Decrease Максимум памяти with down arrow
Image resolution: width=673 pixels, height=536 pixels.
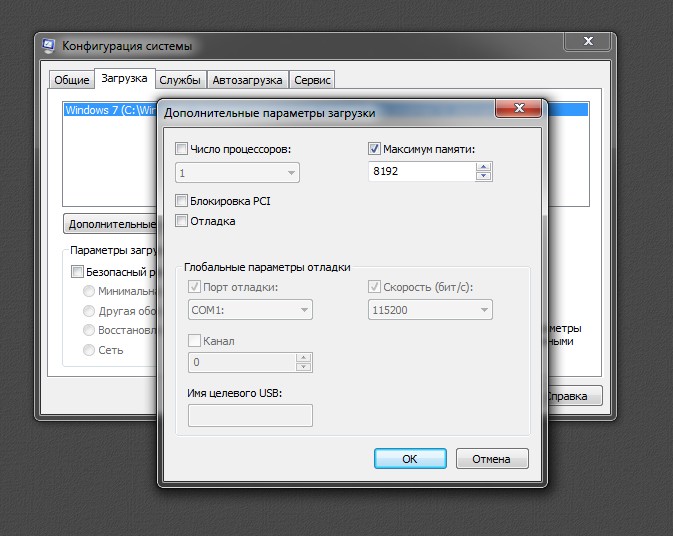[484, 176]
